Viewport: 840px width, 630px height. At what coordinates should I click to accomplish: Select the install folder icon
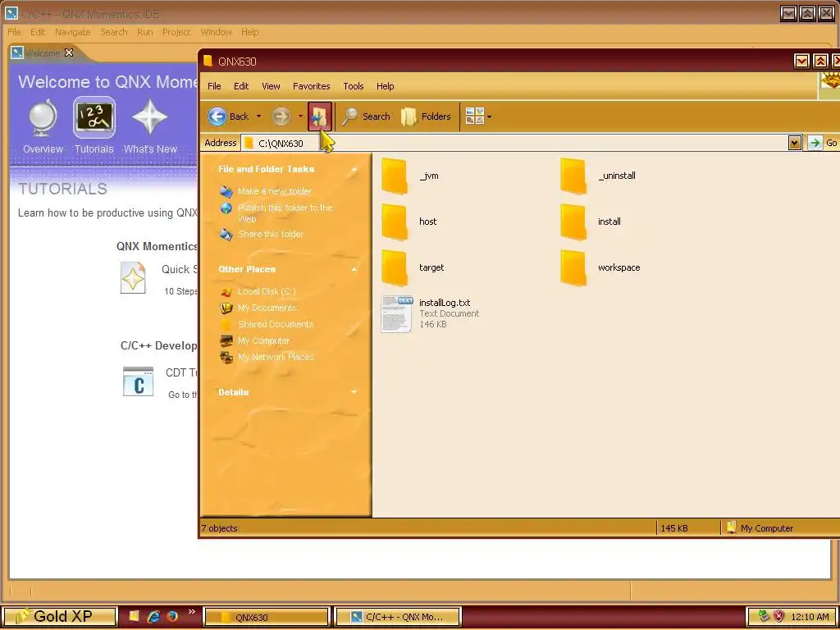click(573, 221)
